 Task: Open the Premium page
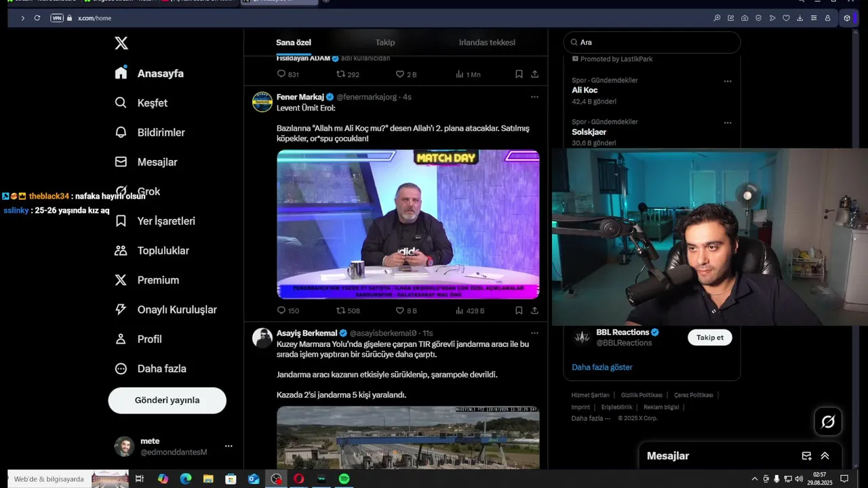click(146, 280)
